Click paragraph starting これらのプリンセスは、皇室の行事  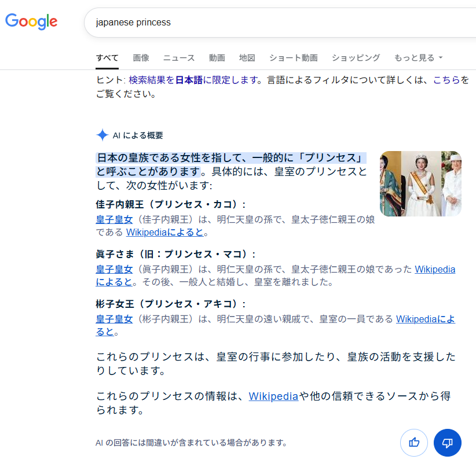(x=276, y=363)
